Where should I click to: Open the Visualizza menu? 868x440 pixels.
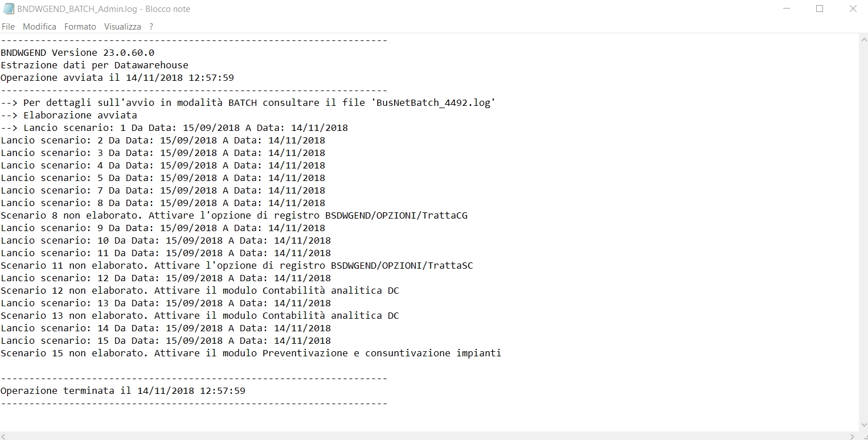click(122, 27)
